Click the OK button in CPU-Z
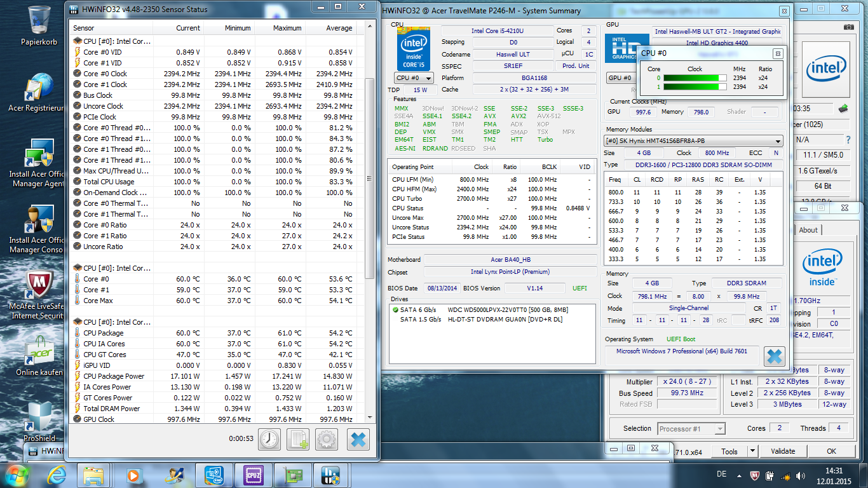 click(x=831, y=451)
